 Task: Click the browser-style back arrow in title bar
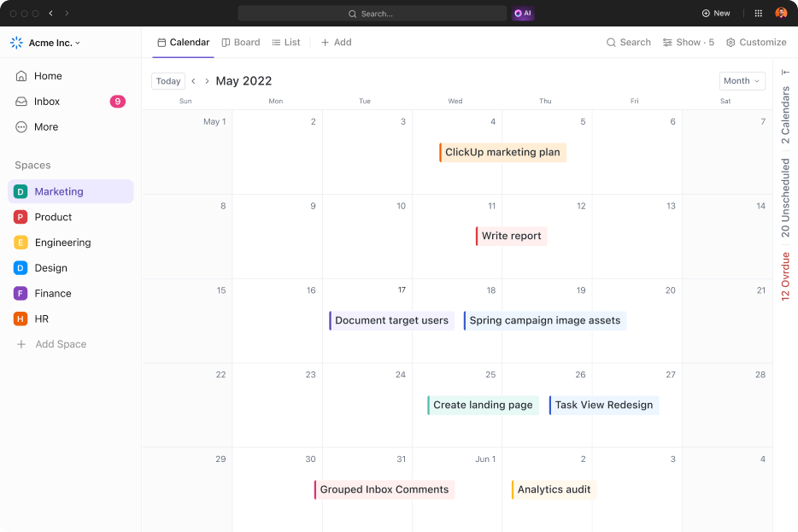coord(51,13)
